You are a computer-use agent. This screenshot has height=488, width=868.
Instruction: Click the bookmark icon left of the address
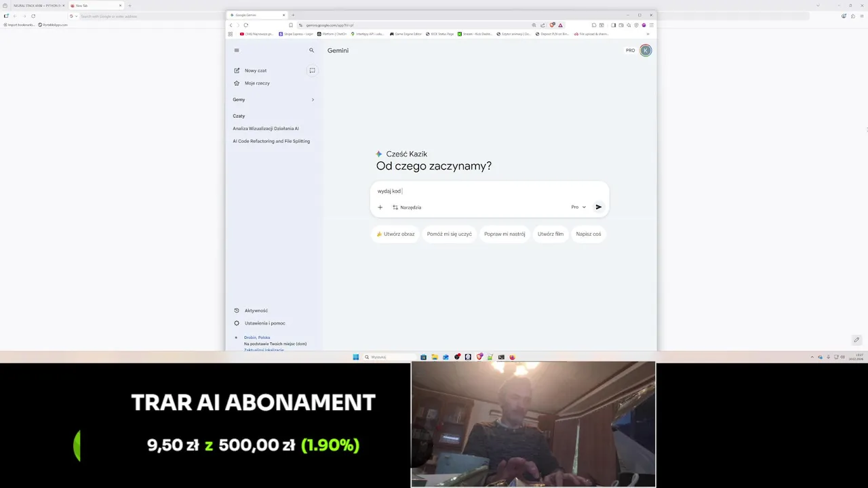coord(291,25)
